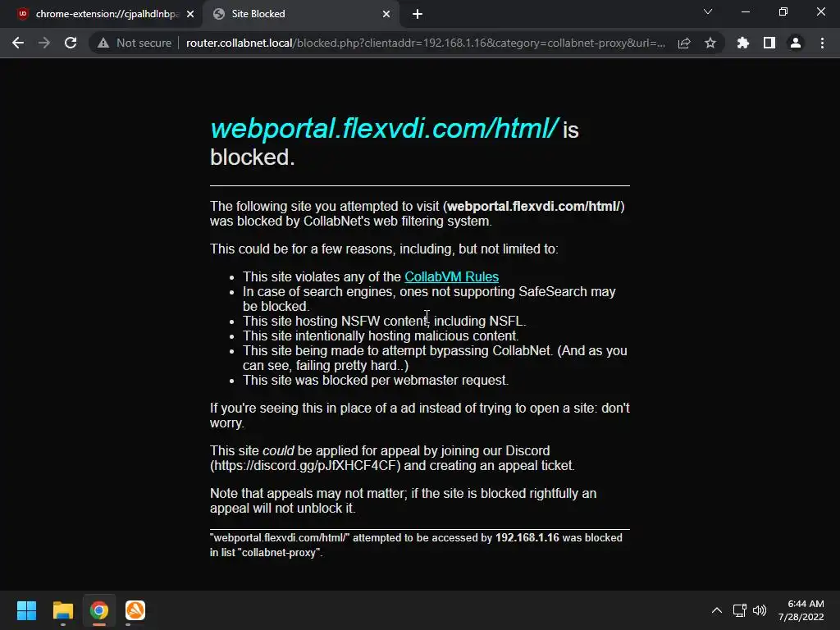This screenshot has height=630, width=840.
Task: Open the Extensions puzzle icon
Action: coord(743,43)
